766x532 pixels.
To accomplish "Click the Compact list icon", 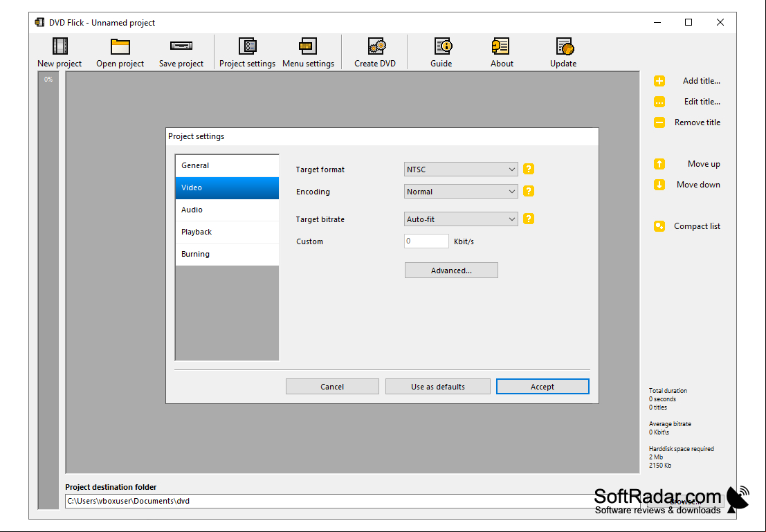I will coord(659,226).
